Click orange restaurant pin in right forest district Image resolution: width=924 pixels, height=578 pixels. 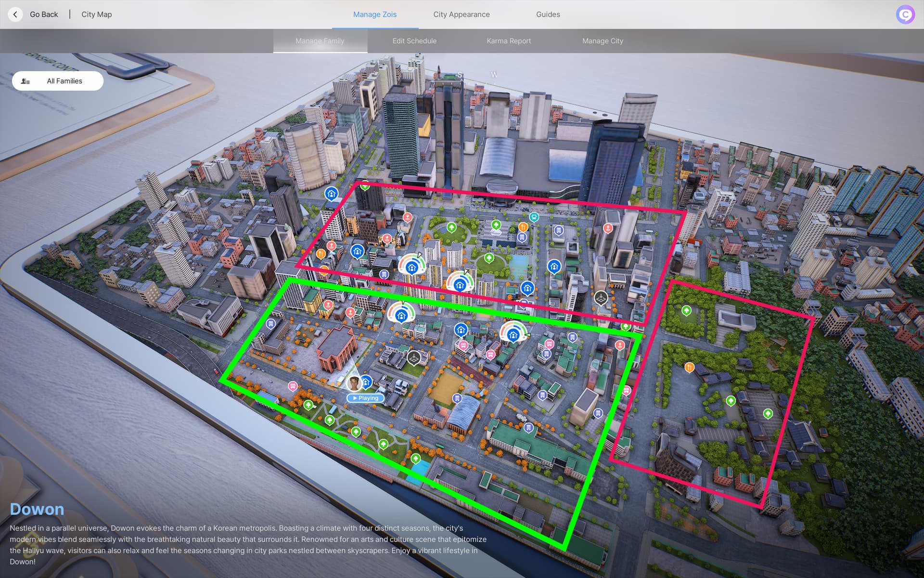[689, 368]
